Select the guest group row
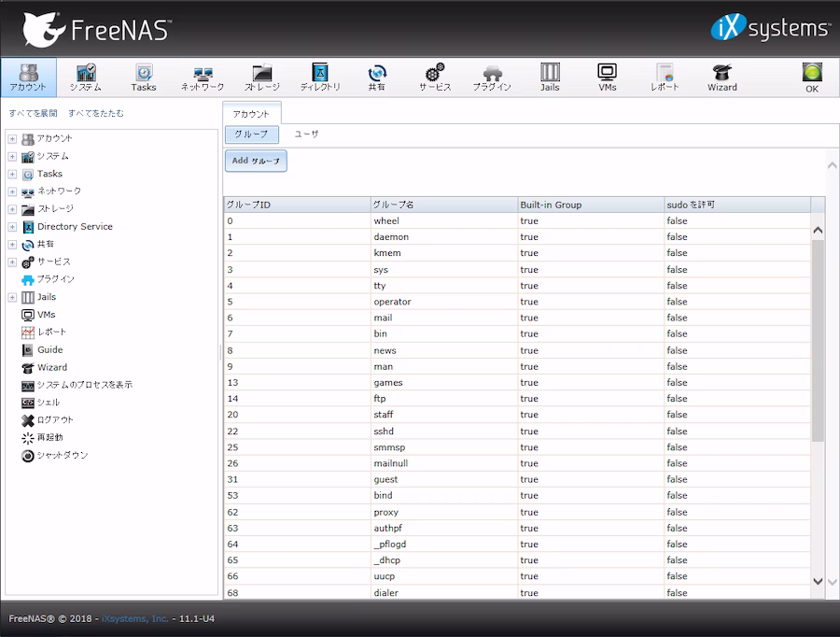 517,479
